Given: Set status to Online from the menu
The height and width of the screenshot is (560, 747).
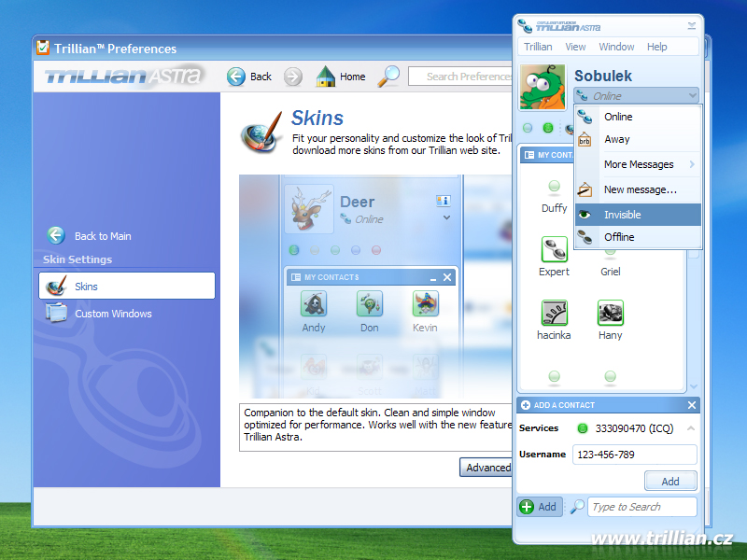Looking at the screenshot, I should click(x=638, y=117).
